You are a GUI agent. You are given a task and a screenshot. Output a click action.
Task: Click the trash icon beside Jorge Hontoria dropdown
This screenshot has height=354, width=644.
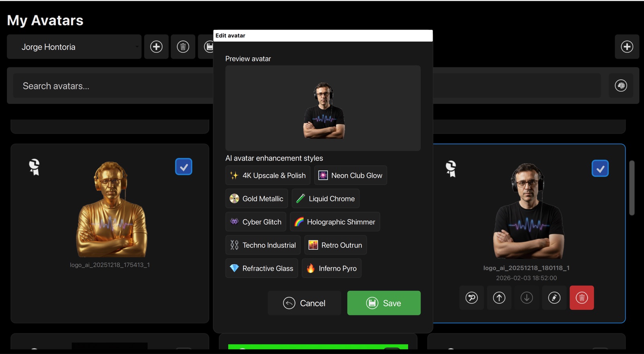[183, 47]
